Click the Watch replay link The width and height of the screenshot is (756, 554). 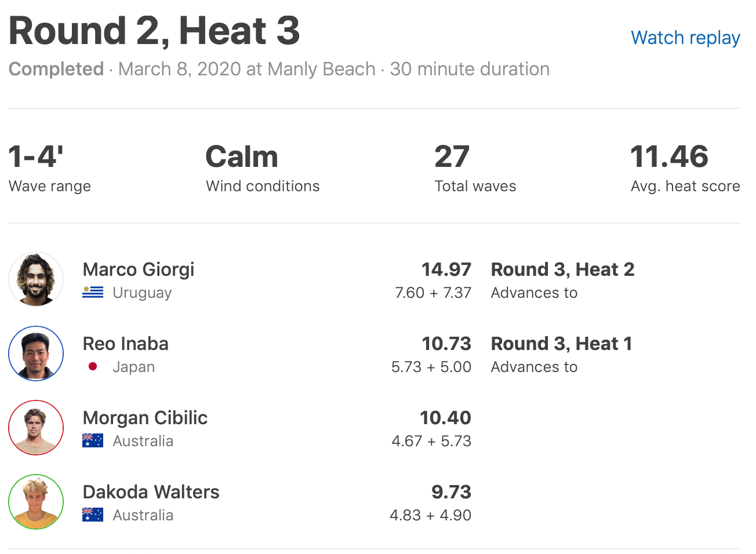(685, 38)
